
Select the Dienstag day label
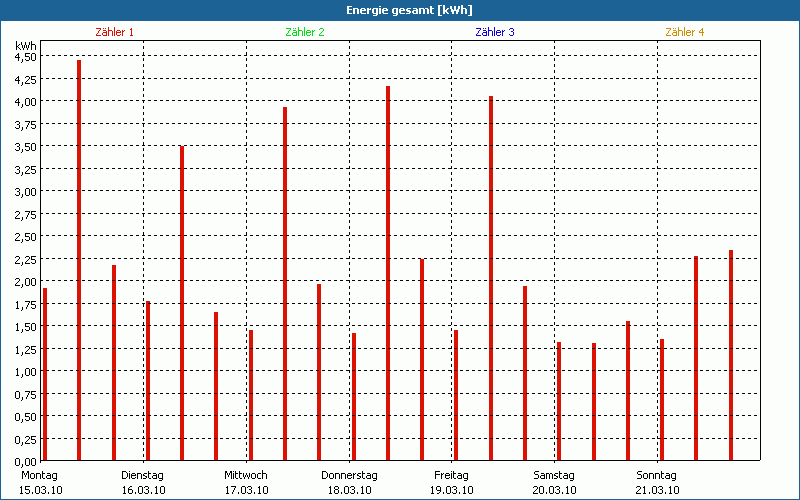142,476
